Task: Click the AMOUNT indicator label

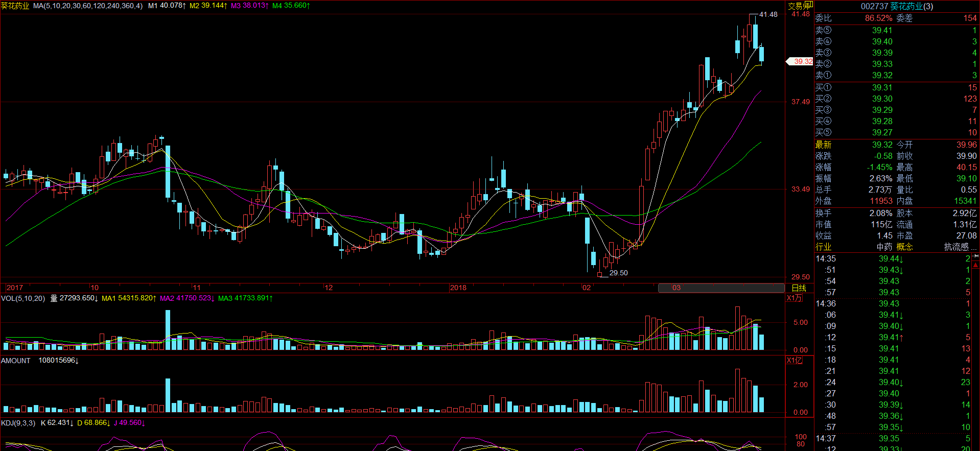Action: [x=16, y=361]
